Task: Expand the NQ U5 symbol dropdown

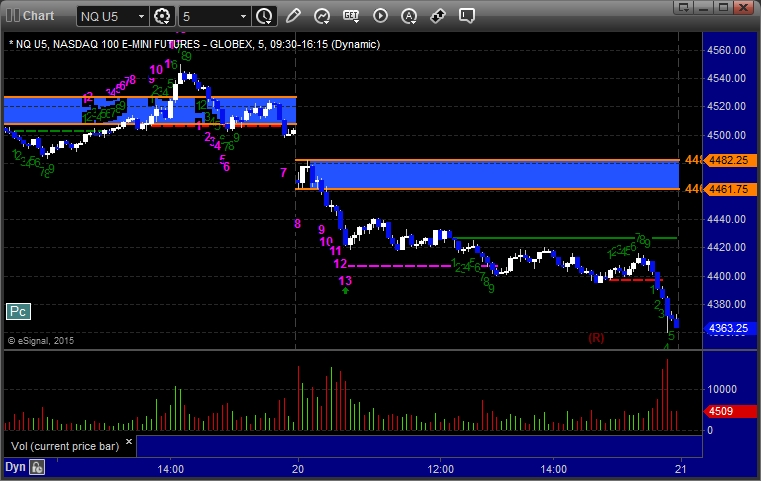Action: coord(139,16)
